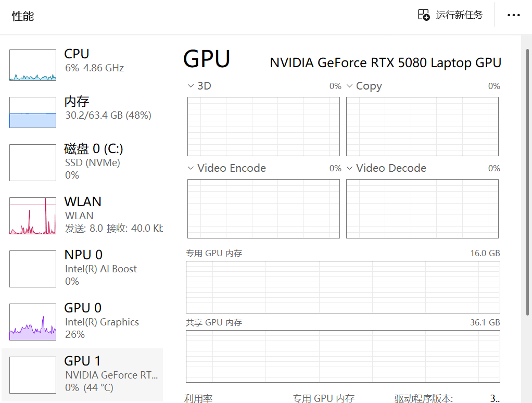Viewport: 532px width, 403px height.
Task: Expand the Video Encode engine dropdown chevron
Action: (x=191, y=168)
